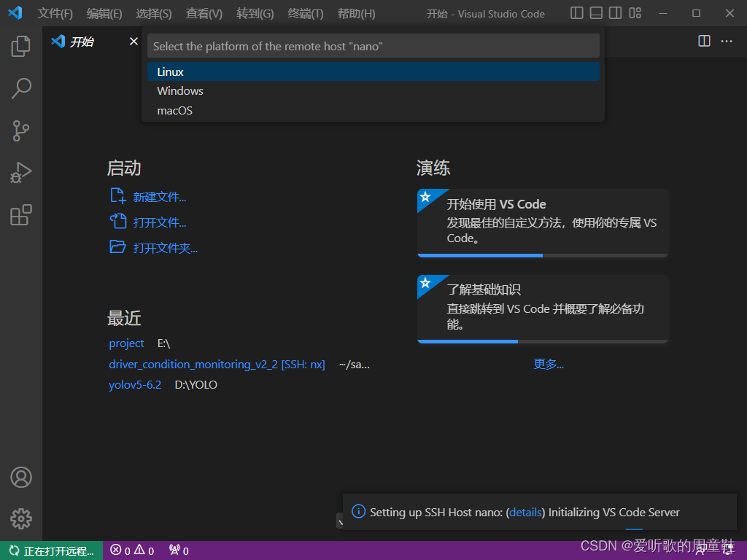Open recent driver_condition_monitoring_v2_2 SSH workspace
747x560 pixels.
pyautogui.click(x=217, y=365)
